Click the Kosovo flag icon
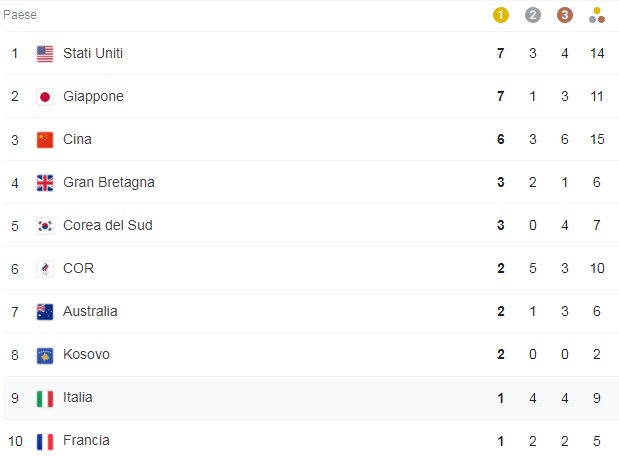 pos(45,355)
